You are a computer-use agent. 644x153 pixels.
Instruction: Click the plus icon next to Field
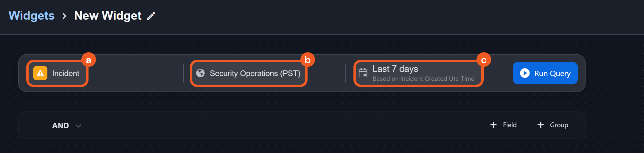(494, 125)
